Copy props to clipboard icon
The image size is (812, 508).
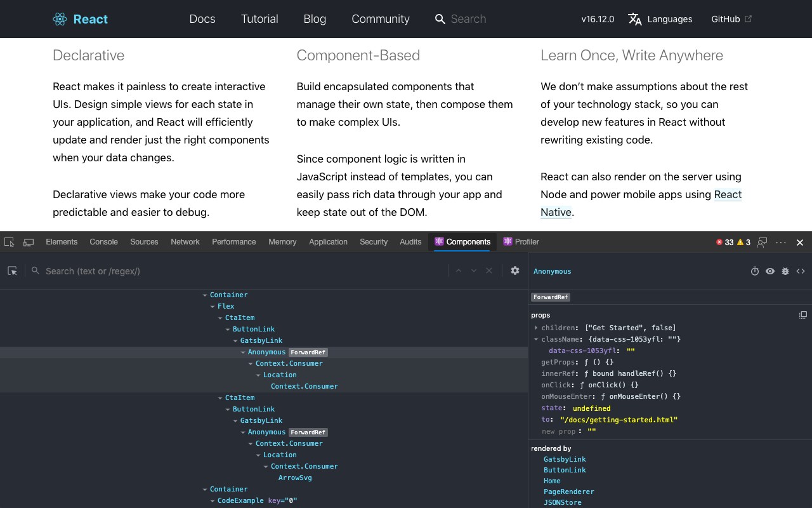(x=803, y=315)
